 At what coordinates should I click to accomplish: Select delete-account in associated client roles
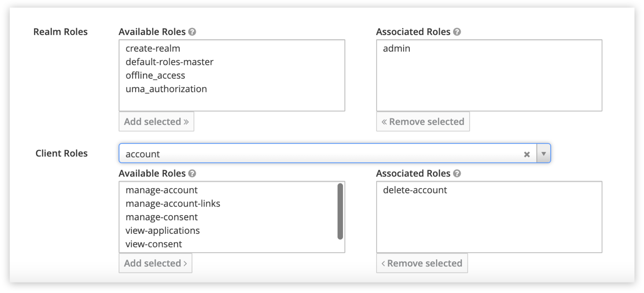tap(415, 190)
